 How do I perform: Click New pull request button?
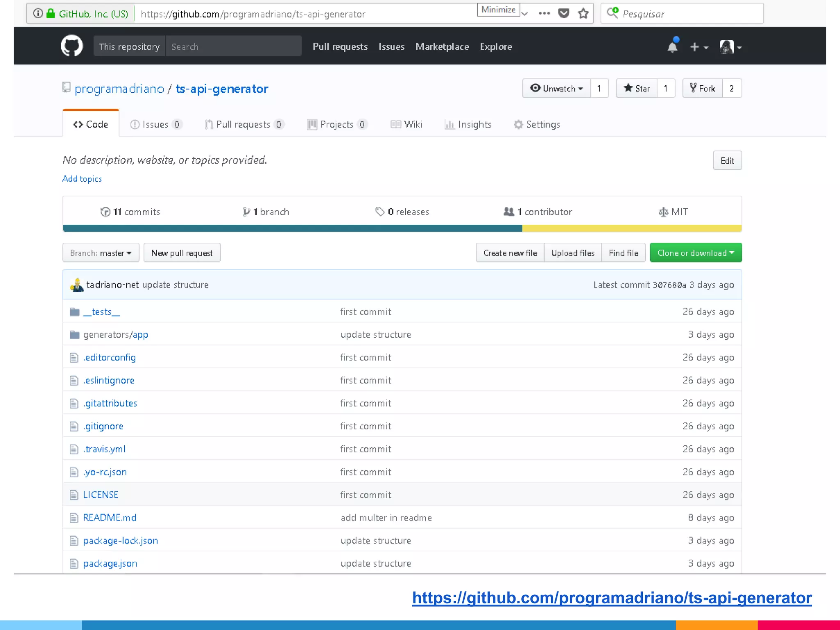point(182,253)
